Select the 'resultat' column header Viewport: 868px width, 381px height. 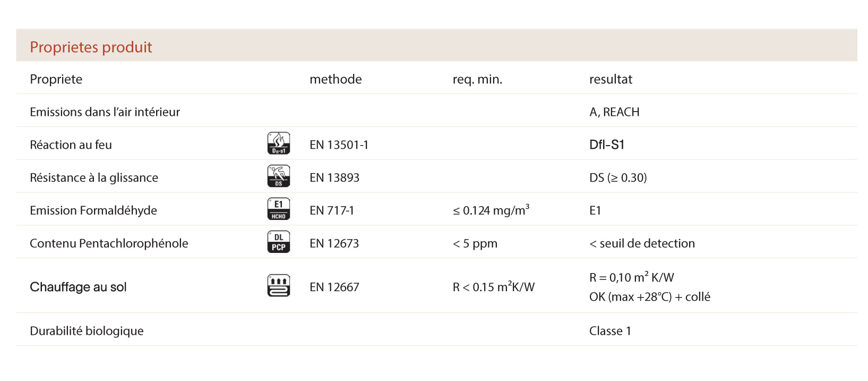tap(611, 80)
